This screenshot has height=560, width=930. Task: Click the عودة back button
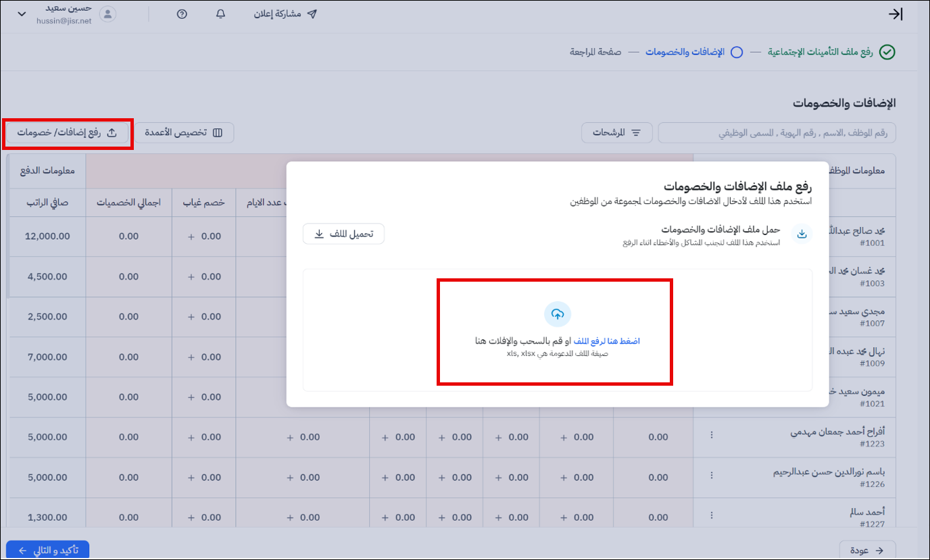867,550
